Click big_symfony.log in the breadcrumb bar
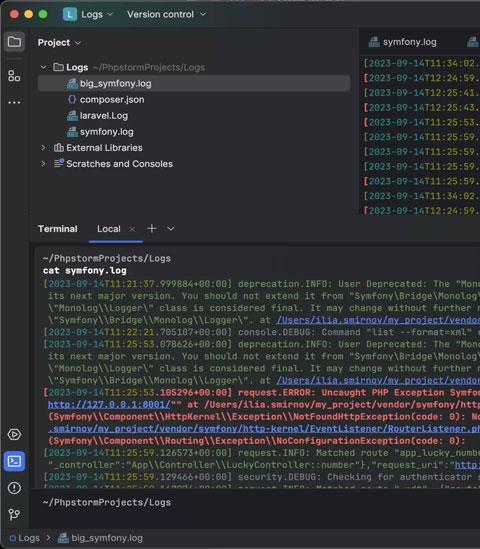 point(107,538)
